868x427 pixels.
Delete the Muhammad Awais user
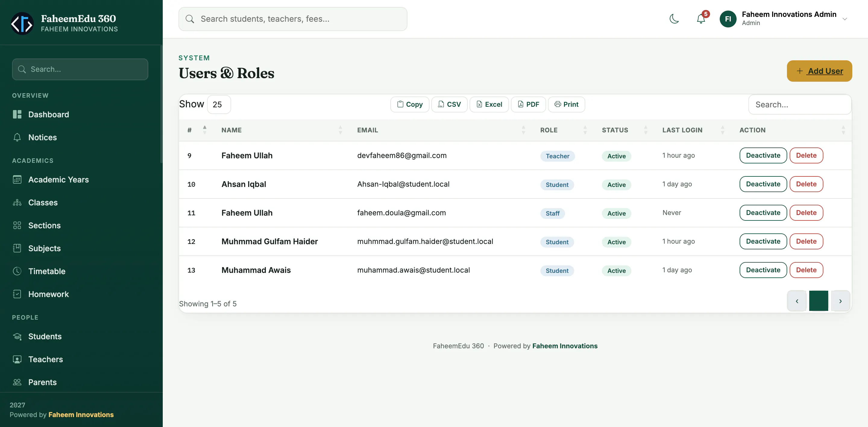pyautogui.click(x=806, y=270)
